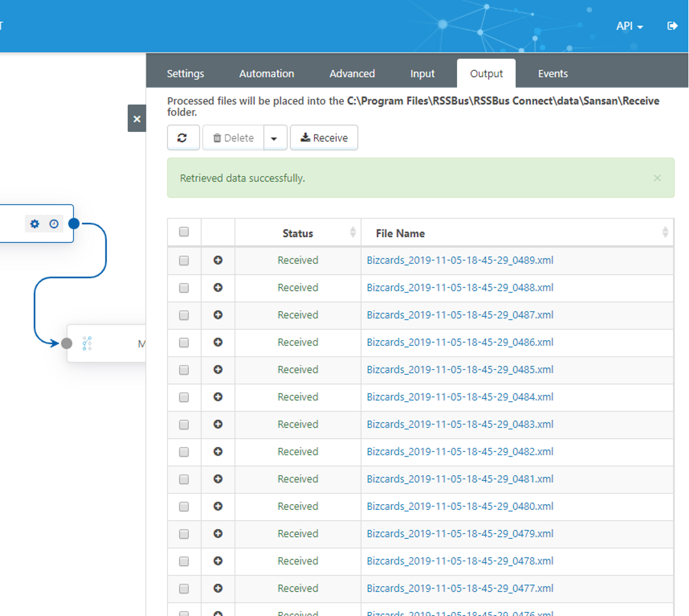
Task: Switch to the Automation tab
Action: pos(266,73)
